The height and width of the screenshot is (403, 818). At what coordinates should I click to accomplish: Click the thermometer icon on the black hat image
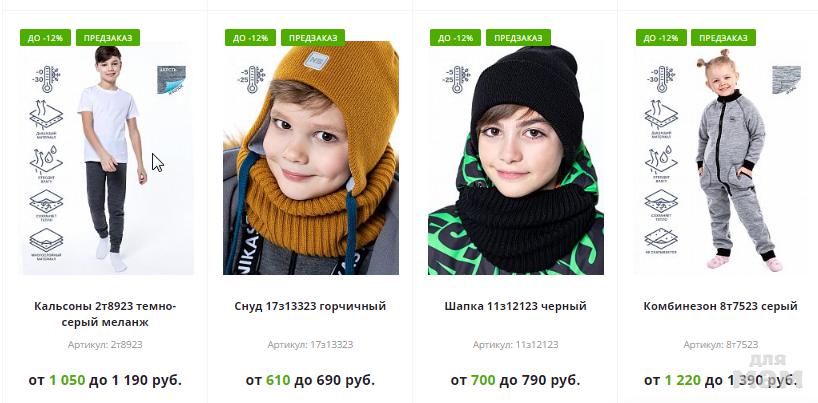[456, 79]
